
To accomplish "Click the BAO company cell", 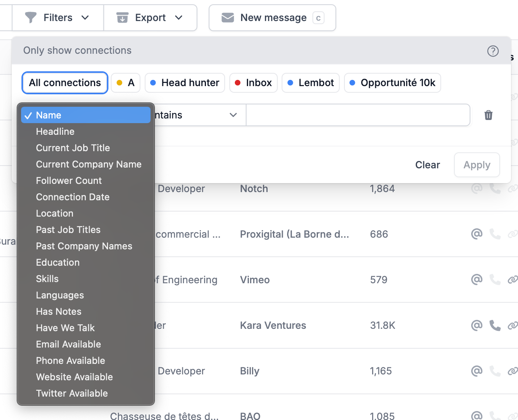I will tap(250, 416).
